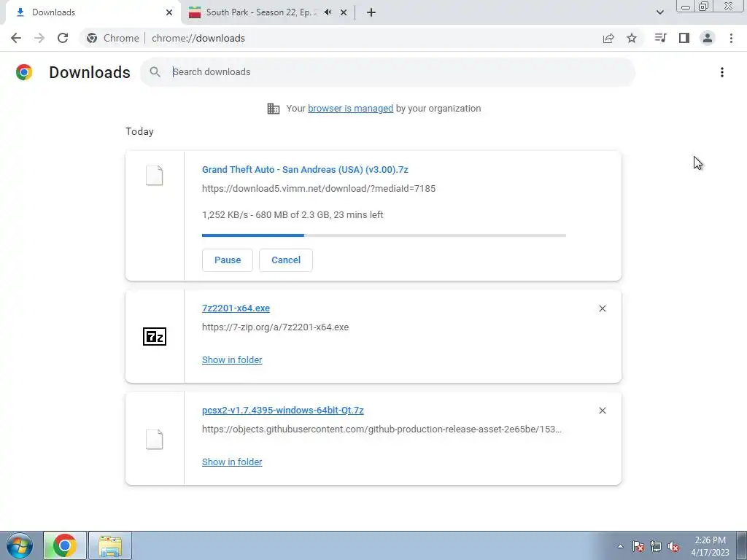Viewport: 747px width, 560px height.
Task: Open the 'browser is managed' link
Action: click(x=350, y=109)
